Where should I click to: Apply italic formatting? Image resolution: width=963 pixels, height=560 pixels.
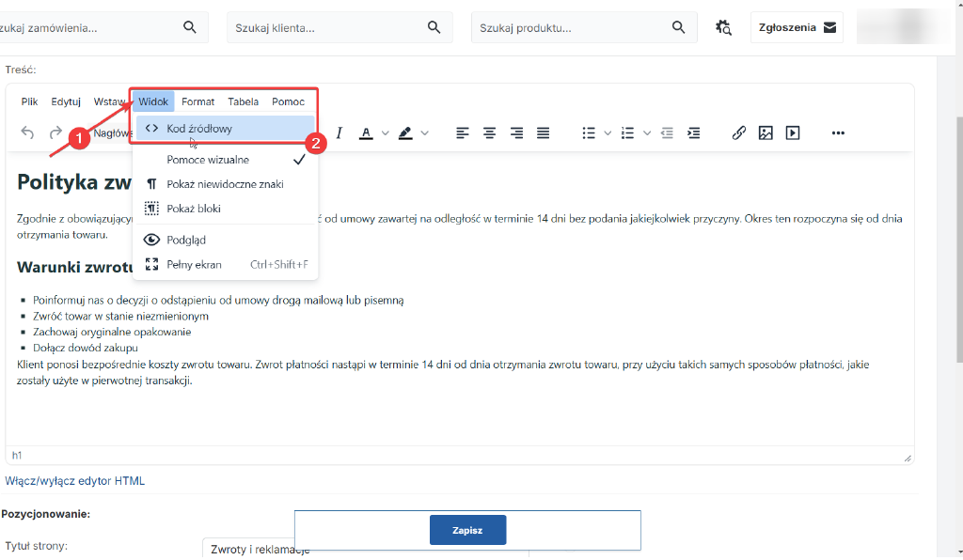tap(339, 132)
